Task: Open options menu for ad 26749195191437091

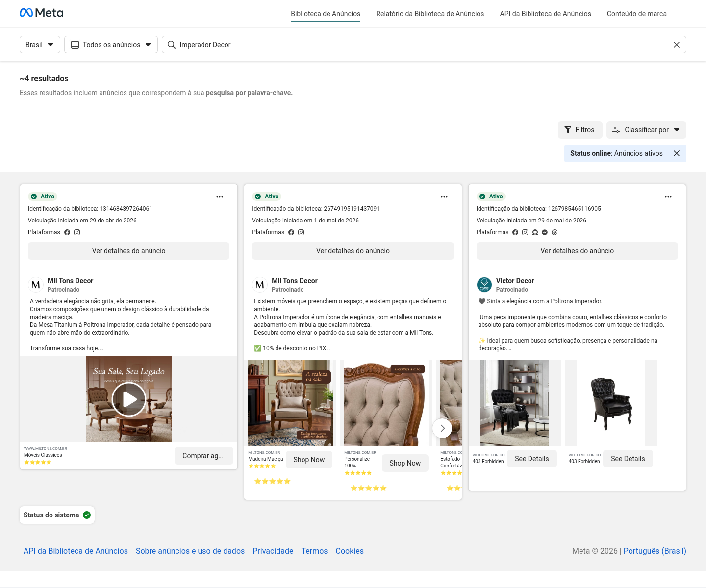Action: 444,197
